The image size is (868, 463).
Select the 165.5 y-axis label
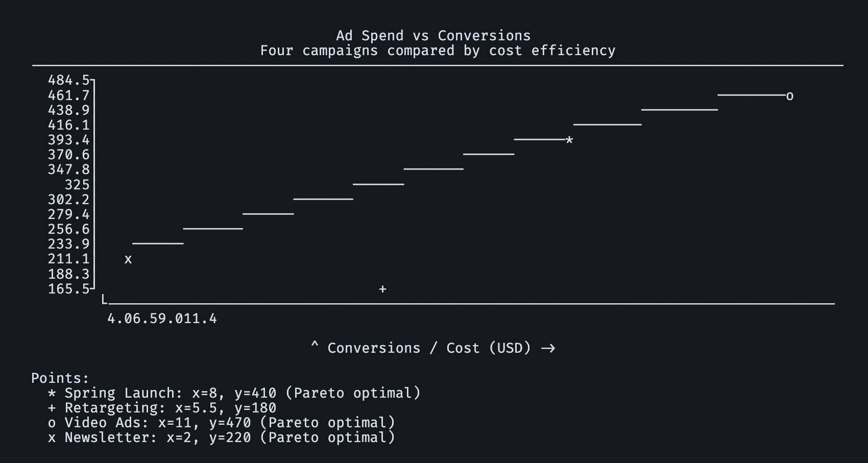[x=68, y=289]
